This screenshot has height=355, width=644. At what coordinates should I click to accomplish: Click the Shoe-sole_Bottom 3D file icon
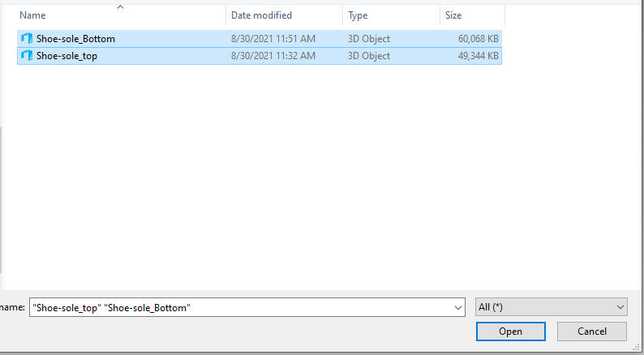[27, 39]
